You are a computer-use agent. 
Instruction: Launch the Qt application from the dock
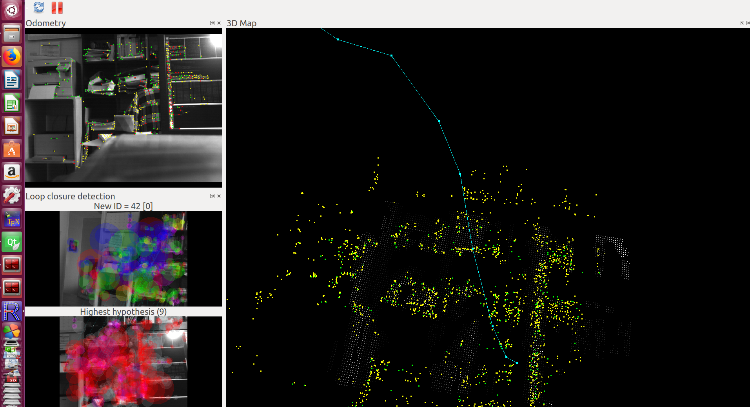(12, 241)
